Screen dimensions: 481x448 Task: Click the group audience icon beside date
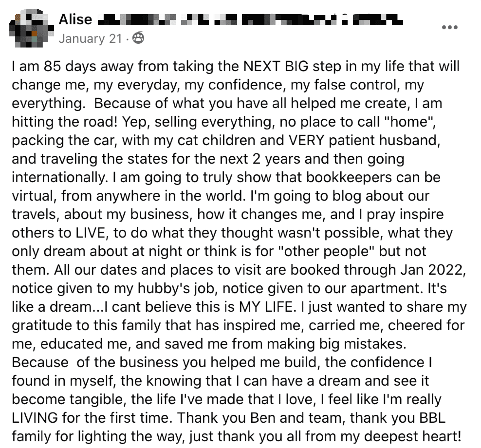click(138, 38)
